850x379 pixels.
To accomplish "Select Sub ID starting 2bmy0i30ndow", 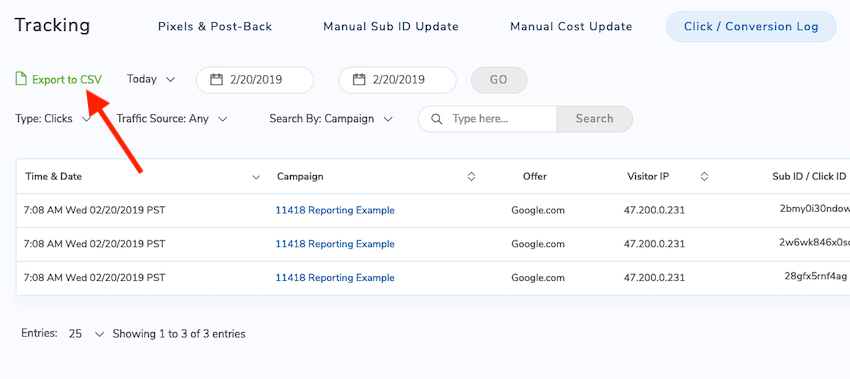I will pos(814,210).
